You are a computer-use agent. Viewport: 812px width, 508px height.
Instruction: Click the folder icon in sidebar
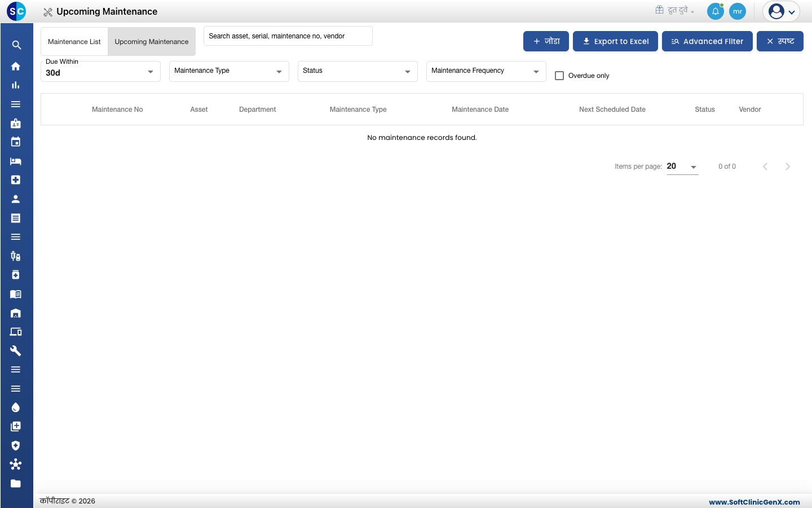[16, 483]
